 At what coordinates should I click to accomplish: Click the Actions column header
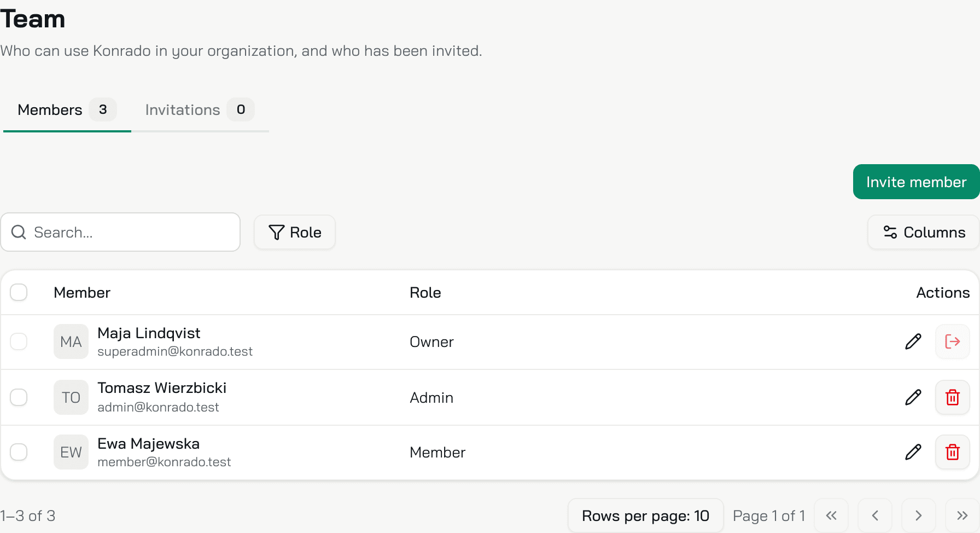point(943,293)
